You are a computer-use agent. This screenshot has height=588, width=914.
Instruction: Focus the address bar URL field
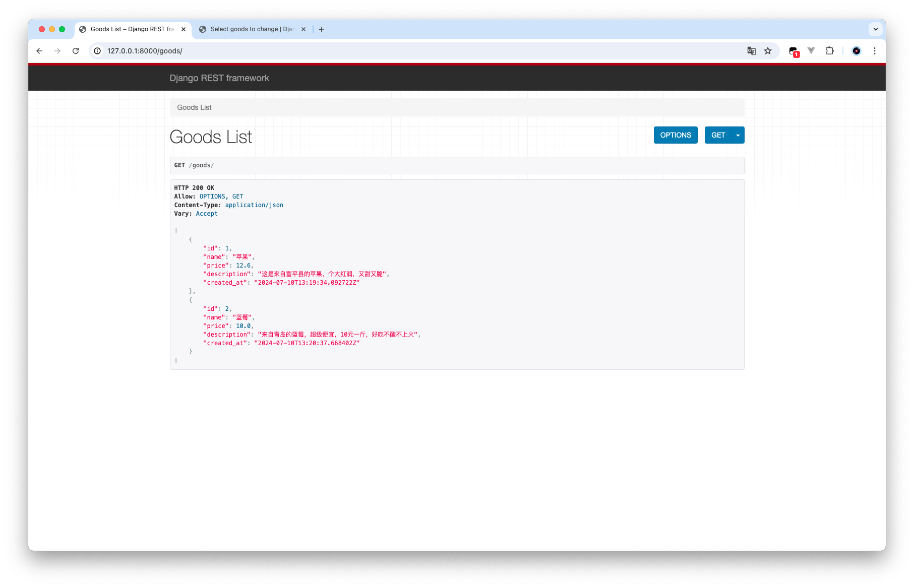pyautogui.click(x=423, y=51)
